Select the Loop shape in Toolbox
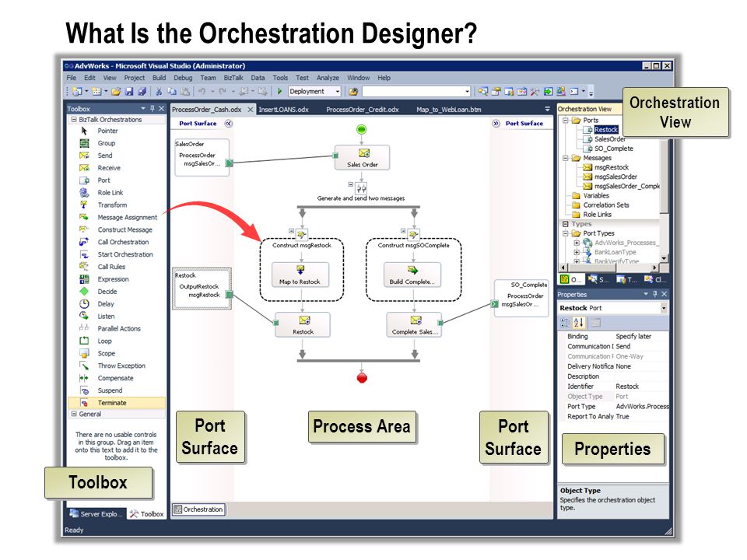This screenshot has height=560, width=747. click(104, 341)
